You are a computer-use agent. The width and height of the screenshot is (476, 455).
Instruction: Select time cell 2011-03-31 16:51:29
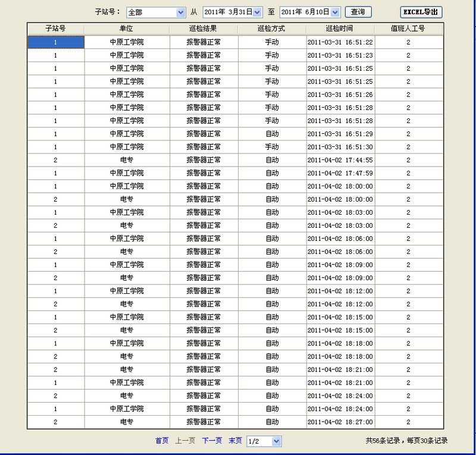click(x=340, y=134)
